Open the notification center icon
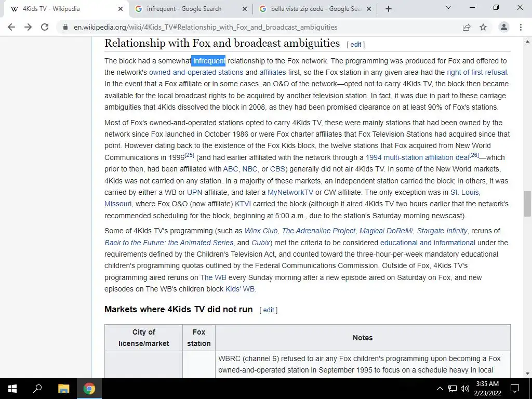The height and width of the screenshot is (399, 532). pyautogui.click(x=515, y=389)
